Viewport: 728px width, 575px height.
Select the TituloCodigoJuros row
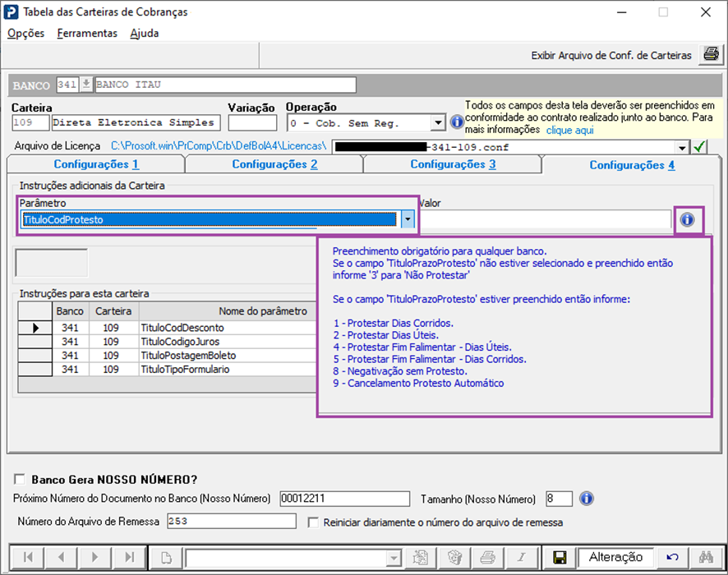167,342
